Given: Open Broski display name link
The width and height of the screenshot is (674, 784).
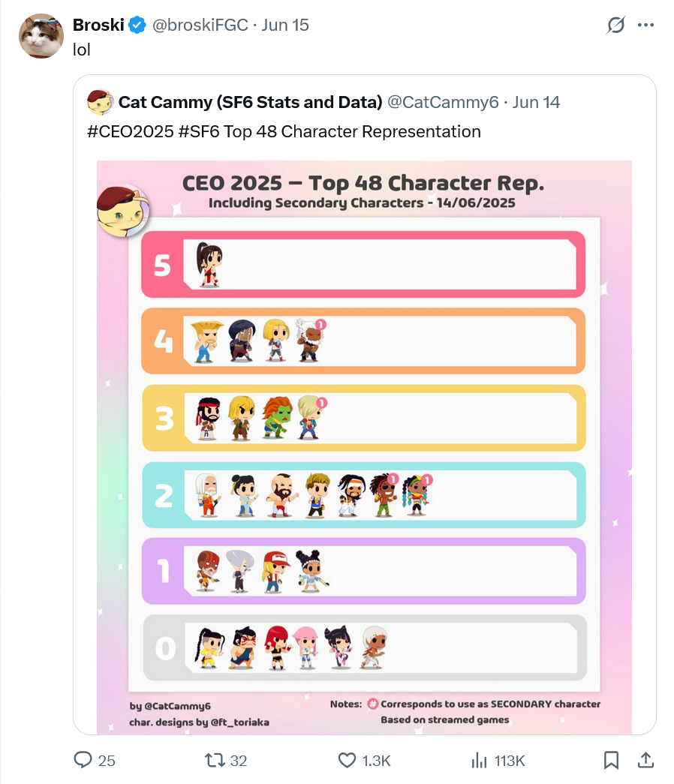Looking at the screenshot, I should [x=98, y=25].
